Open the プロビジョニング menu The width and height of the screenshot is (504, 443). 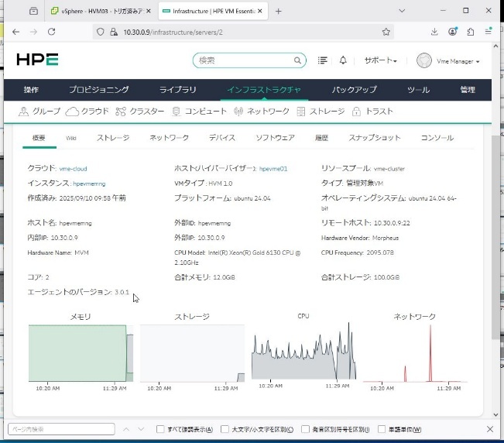click(98, 90)
